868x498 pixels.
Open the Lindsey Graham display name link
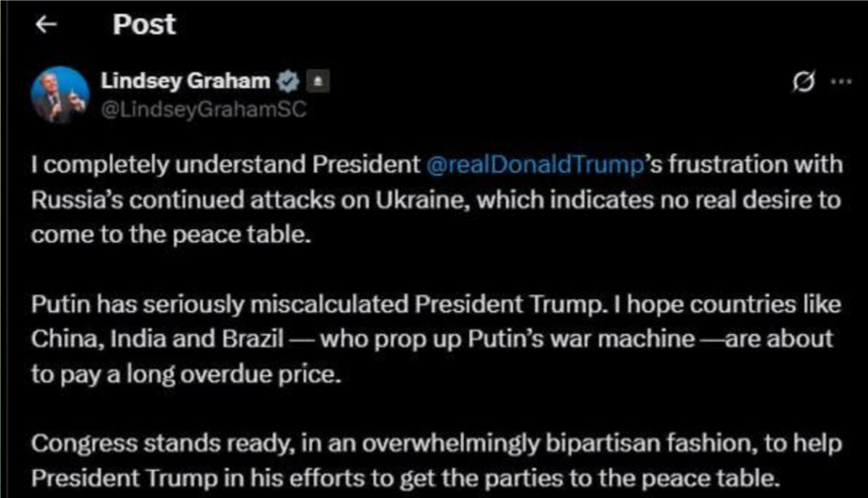coord(185,81)
